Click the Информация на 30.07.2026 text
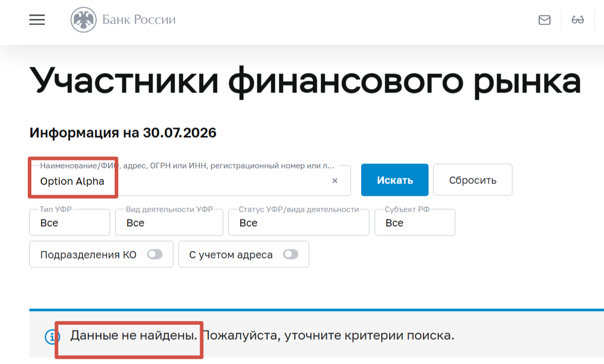Viewport: 604px width, 364px height. pyautogui.click(x=123, y=133)
